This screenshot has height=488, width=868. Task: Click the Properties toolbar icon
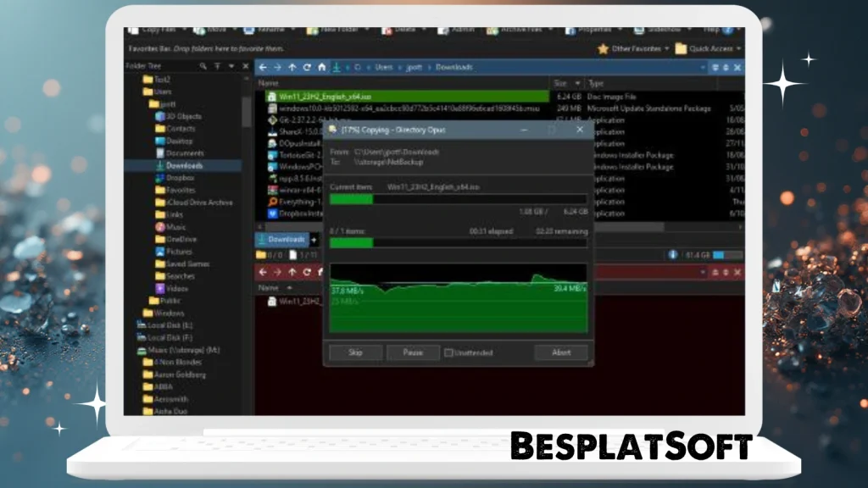(x=587, y=28)
